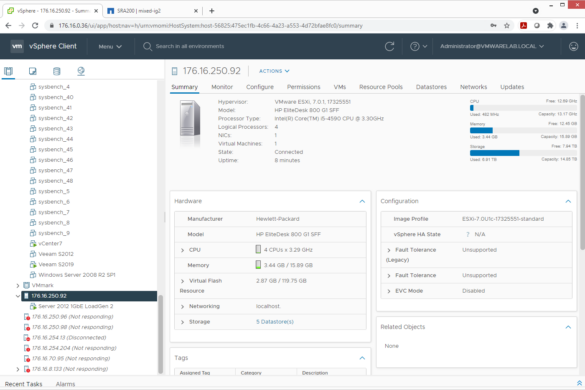The height and width of the screenshot is (390, 585).
Task: Switch to SRA200 mixed-ig2 browser tab
Action: [x=152, y=11]
